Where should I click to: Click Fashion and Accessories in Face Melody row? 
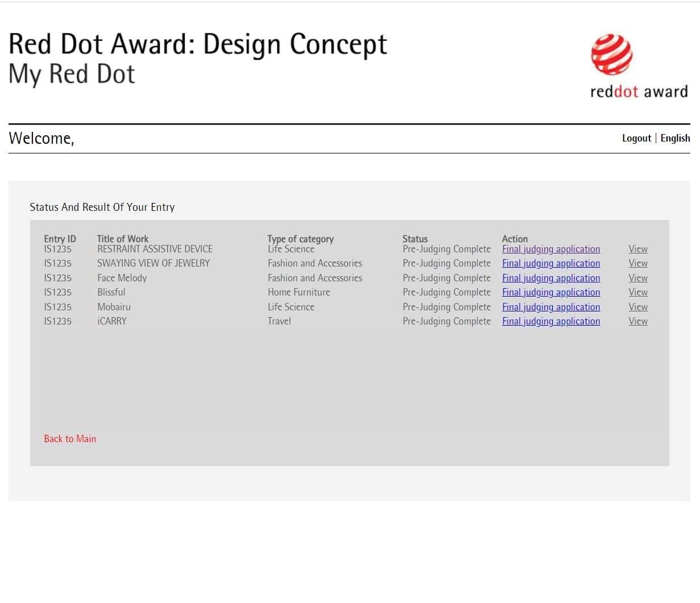coord(315,278)
